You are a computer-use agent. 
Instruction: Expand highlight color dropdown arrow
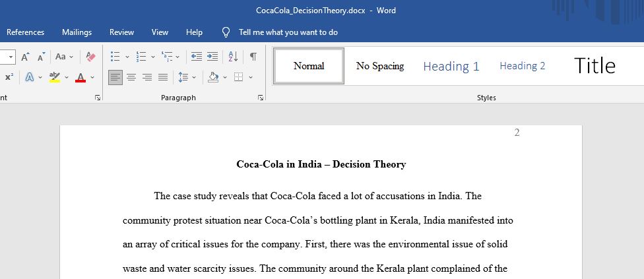coord(66,77)
